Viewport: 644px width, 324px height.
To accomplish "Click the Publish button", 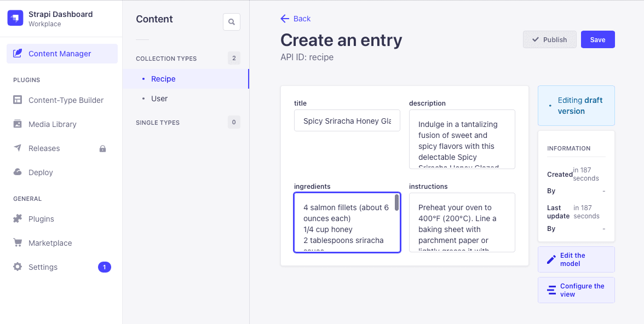I will [x=550, y=39].
